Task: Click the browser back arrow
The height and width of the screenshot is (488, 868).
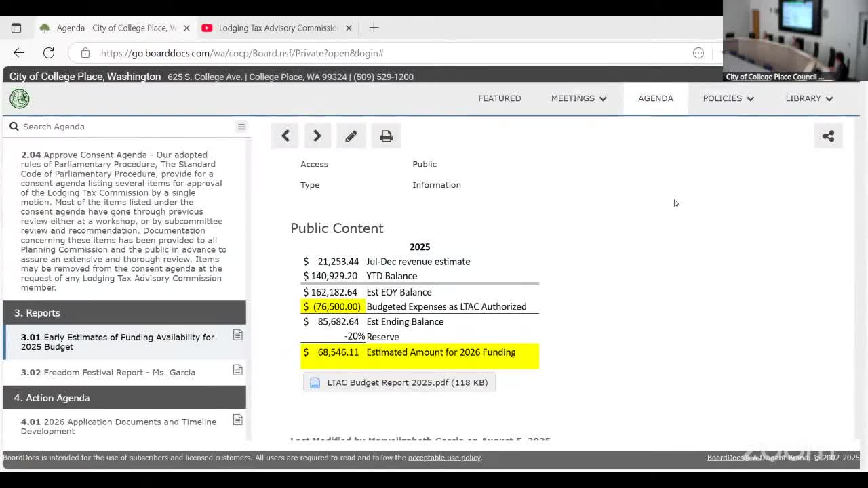Action: coord(19,53)
